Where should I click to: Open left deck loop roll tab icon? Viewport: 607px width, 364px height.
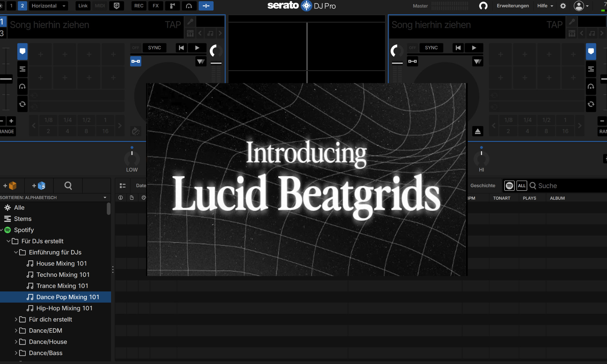click(22, 104)
